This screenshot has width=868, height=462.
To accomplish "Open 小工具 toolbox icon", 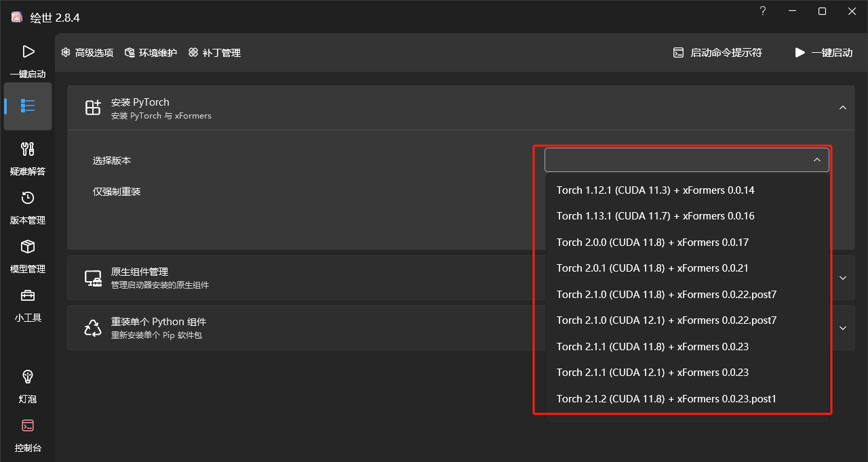I will coord(28,295).
